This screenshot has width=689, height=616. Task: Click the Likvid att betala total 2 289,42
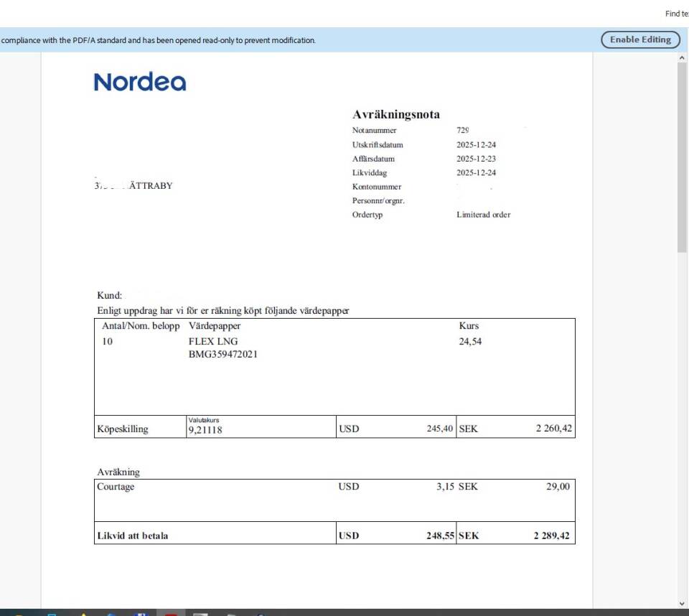(x=551, y=536)
